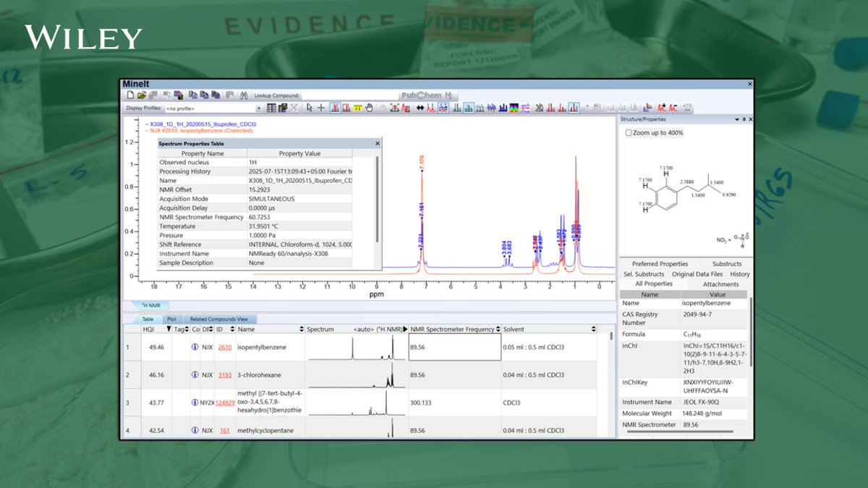Screen dimensions: 868x488
Task: Click the red zoom-box spectrum icon
Action: (x=346, y=108)
